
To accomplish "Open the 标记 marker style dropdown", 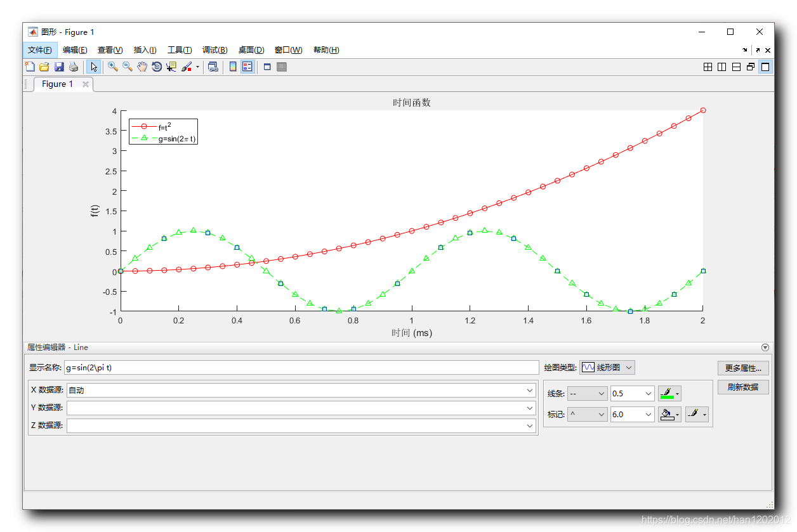I will [x=588, y=415].
